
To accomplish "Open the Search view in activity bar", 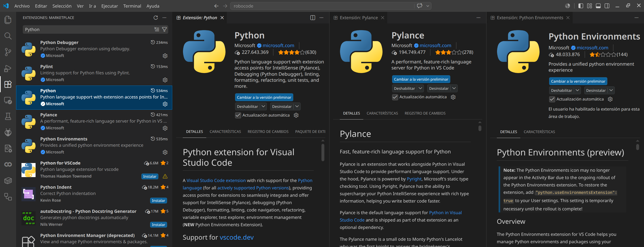I will coord(8,36).
